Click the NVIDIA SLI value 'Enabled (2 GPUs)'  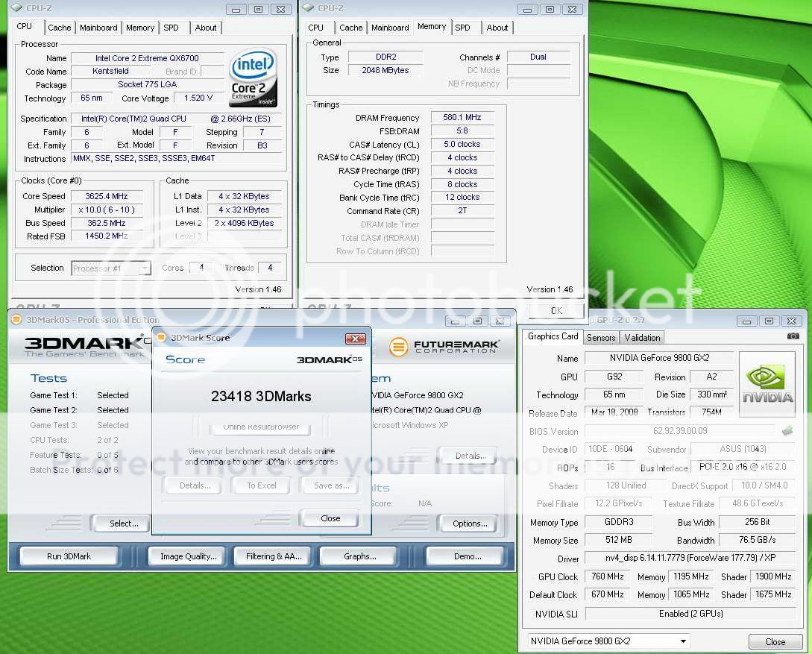click(690, 614)
